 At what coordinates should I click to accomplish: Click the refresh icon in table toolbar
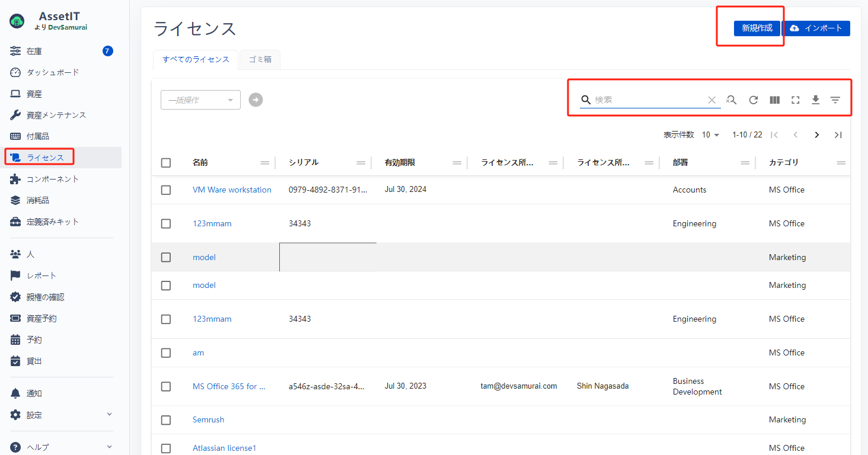click(754, 100)
